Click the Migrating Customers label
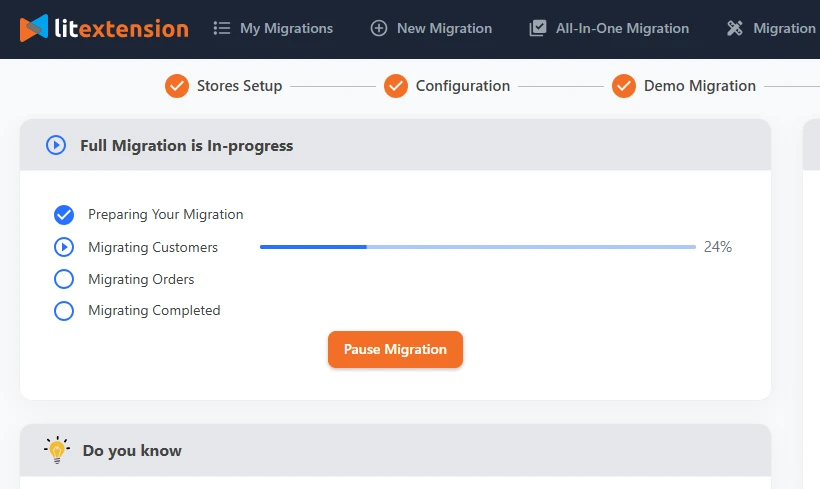This screenshot has height=489, width=820. pos(153,247)
